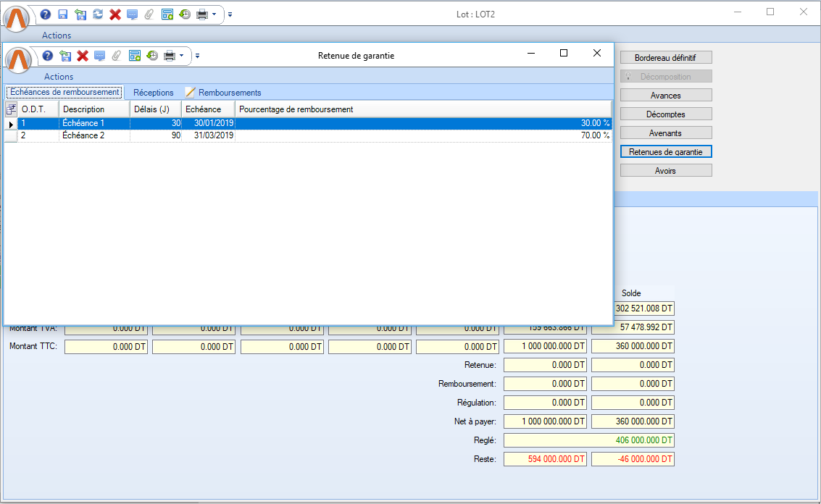
Task: Click the Bordereau définitif button
Action: click(x=665, y=57)
